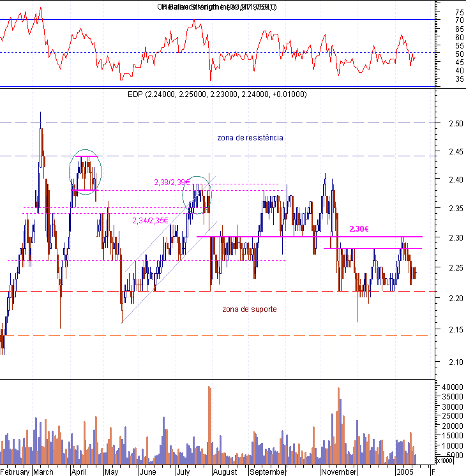Click the February label on time axis
The height and width of the screenshot is (476, 466).
tap(15, 472)
